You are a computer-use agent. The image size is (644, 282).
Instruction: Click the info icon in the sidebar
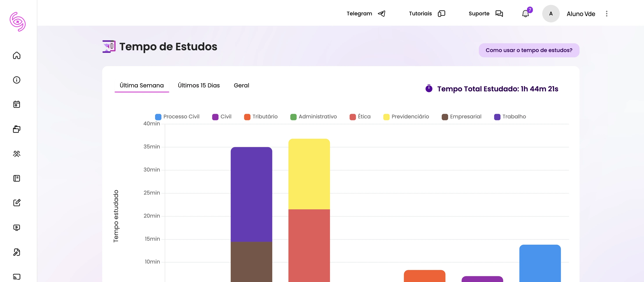(x=16, y=80)
